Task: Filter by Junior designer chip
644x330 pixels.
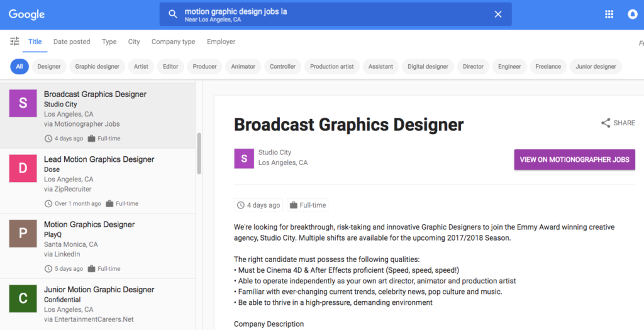Action: [596, 66]
